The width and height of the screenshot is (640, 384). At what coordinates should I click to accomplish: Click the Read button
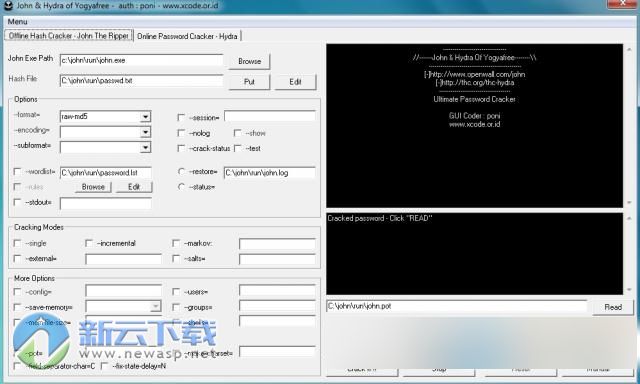click(613, 307)
